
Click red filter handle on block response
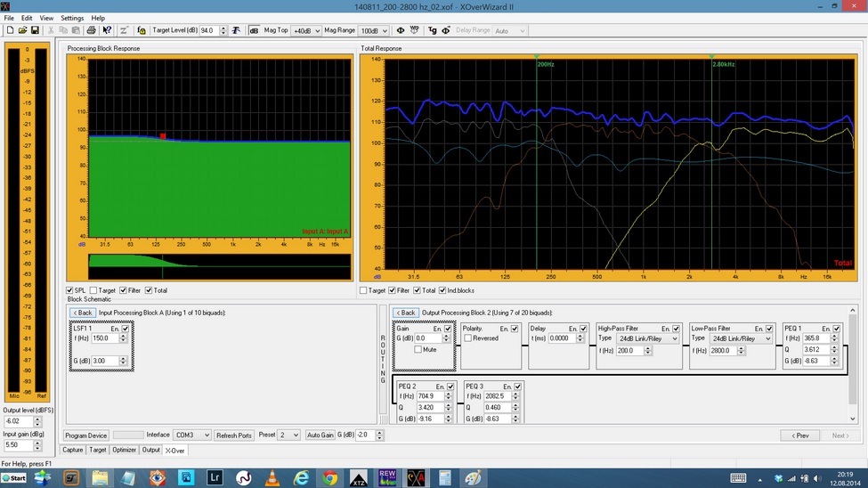163,136
